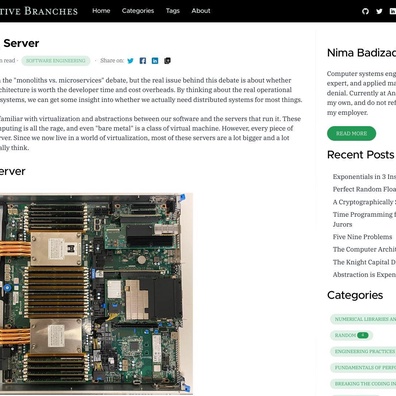Screen dimensions: 396x396
Task: Open the Tags menu item
Action: pyautogui.click(x=173, y=11)
